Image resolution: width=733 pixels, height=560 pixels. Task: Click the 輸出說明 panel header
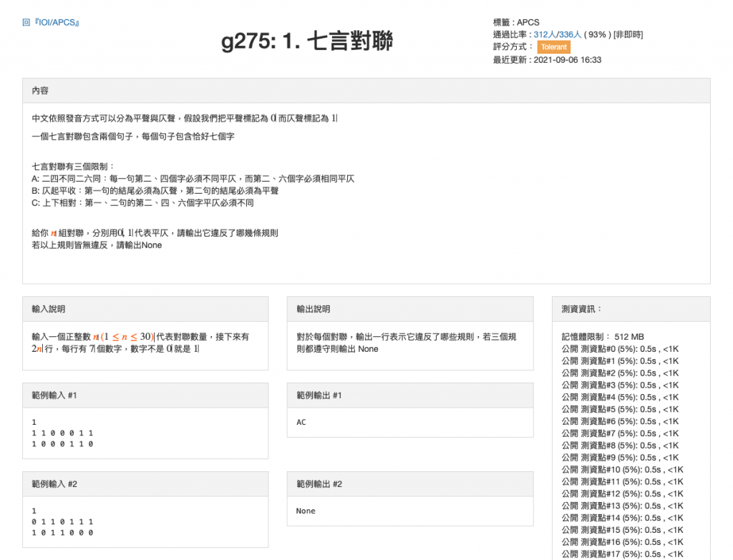[x=410, y=309]
